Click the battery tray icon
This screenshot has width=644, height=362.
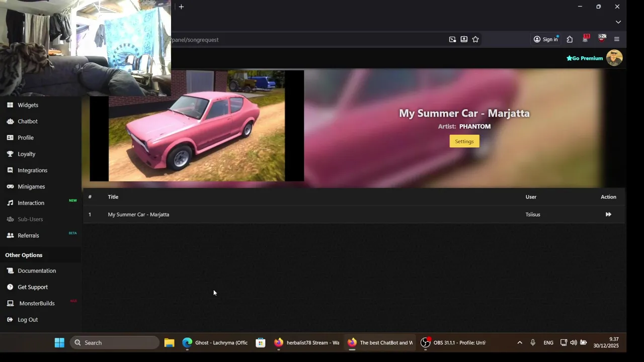click(584, 343)
